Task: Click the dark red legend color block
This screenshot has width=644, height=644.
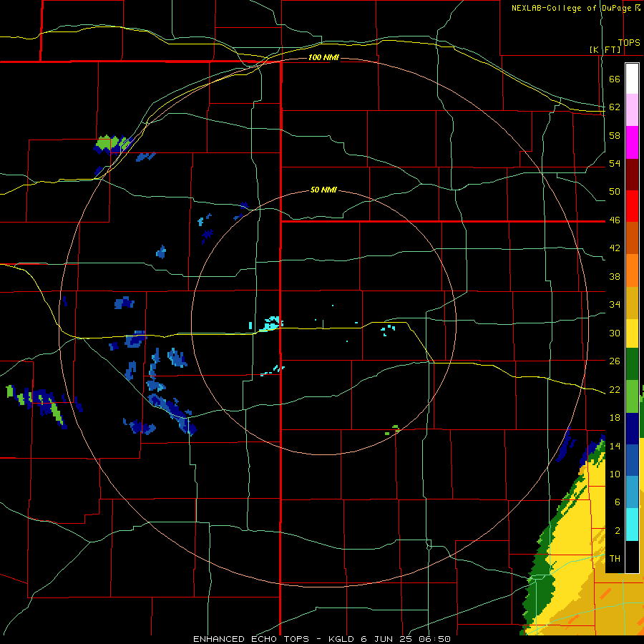Action: coord(632,175)
